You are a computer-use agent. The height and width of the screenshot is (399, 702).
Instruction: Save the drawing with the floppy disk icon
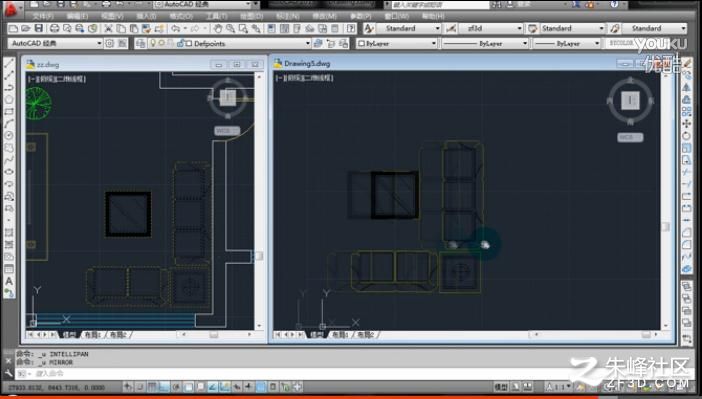39,29
